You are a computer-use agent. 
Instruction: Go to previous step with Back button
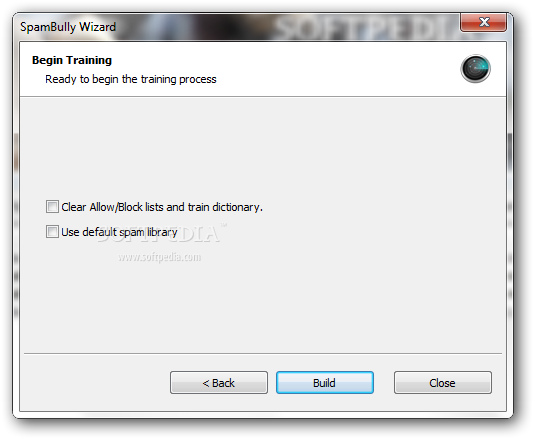219,383
